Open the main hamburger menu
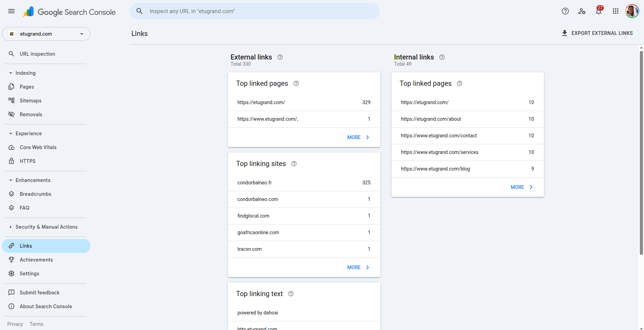This screenshot has width=644, height=330. (11, 11)
